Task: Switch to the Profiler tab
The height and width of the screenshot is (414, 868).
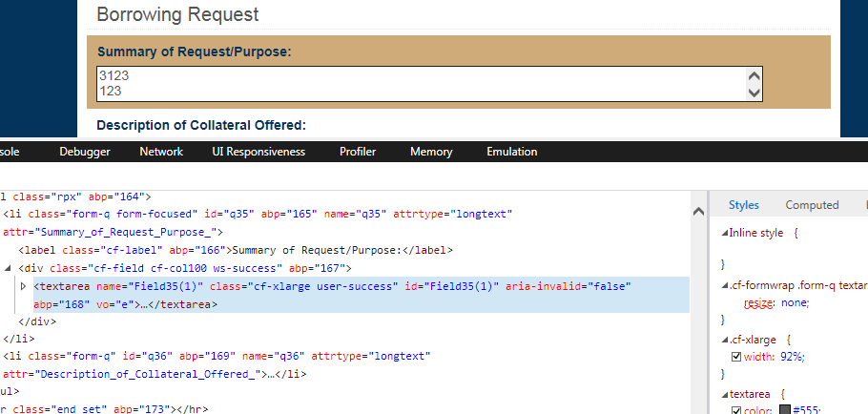Action: 358,152
